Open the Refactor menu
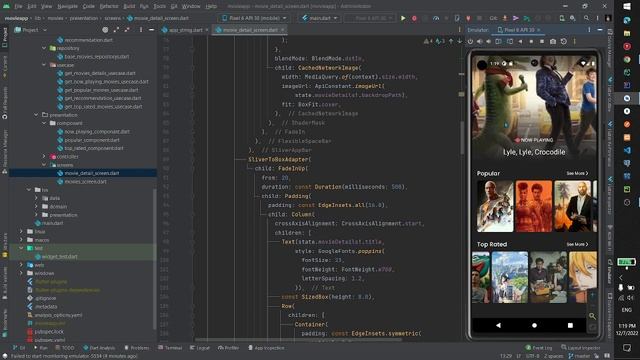Screen dimensions: 640x360 (x=109, y=6)
